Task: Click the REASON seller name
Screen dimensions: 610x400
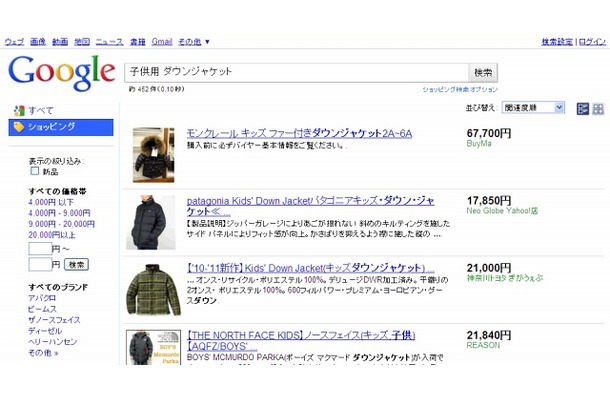Action: pos(483,345)
